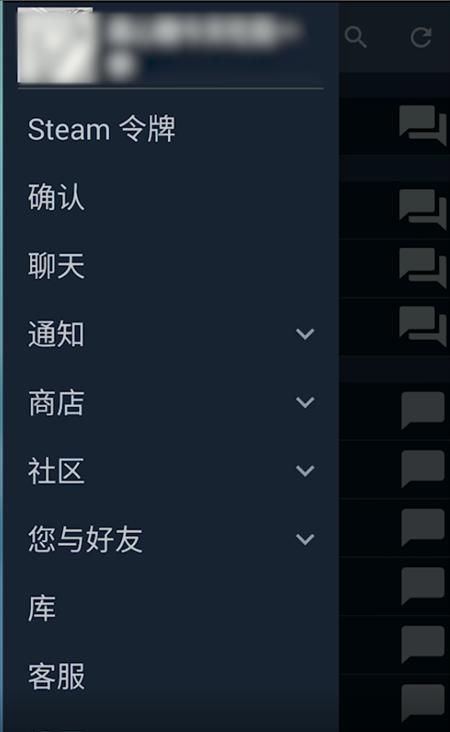Screen dimensions: 450x732
Task: Tap the blurred profile username
Action: point(203,31)
